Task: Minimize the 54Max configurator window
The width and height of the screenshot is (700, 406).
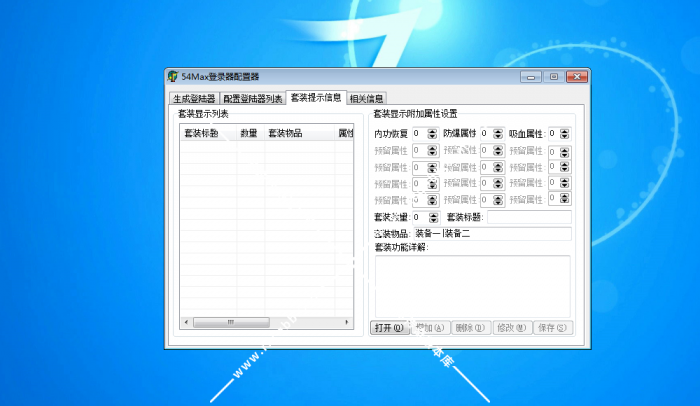Action: click(x=532, y=77)
